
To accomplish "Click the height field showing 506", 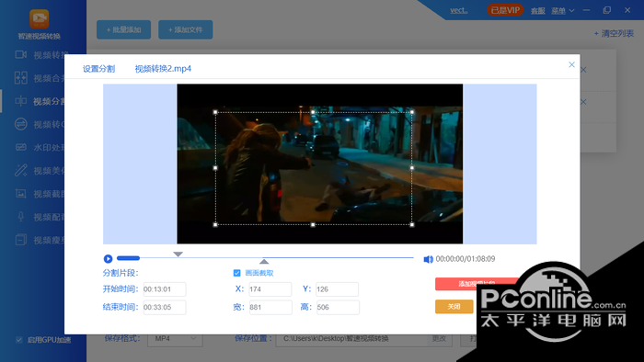I will pos(338,307).
